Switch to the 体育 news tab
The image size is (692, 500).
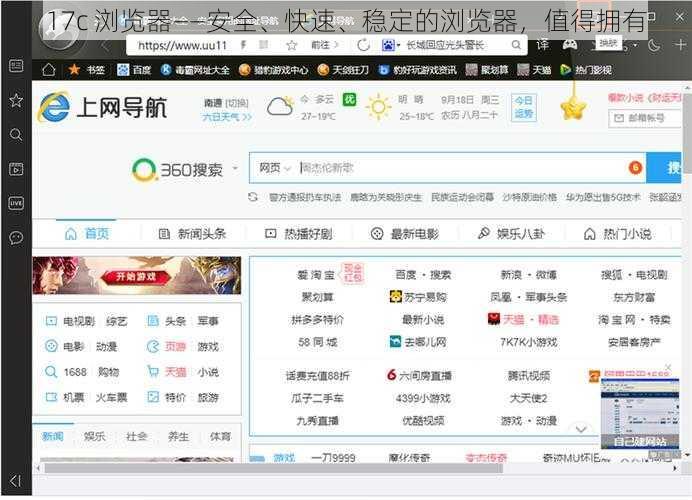click(220, 436)
